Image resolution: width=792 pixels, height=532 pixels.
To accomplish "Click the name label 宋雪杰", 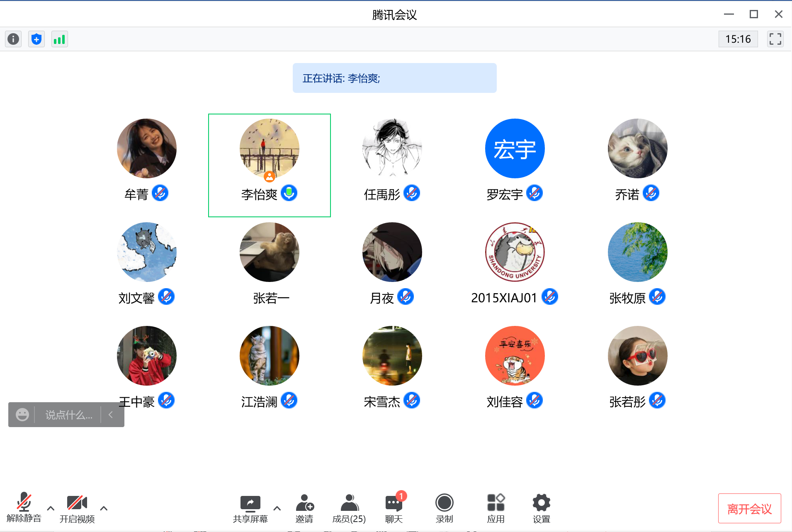I will point(382,401).
